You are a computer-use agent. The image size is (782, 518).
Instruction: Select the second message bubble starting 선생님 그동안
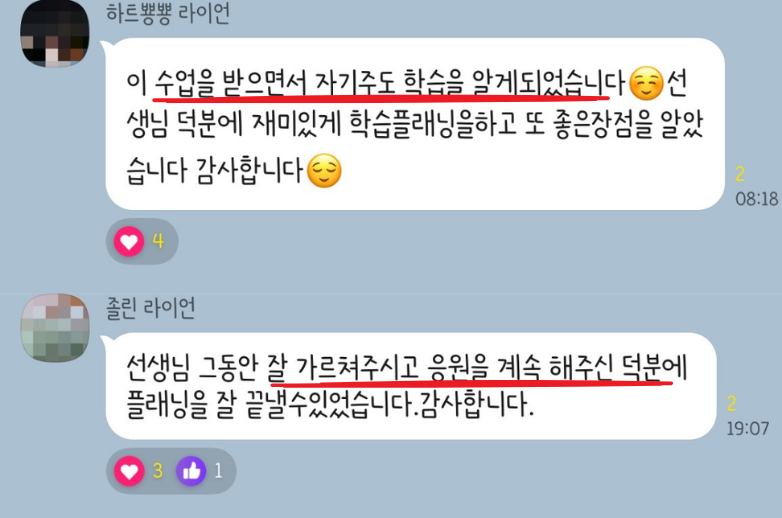[411, 386]
